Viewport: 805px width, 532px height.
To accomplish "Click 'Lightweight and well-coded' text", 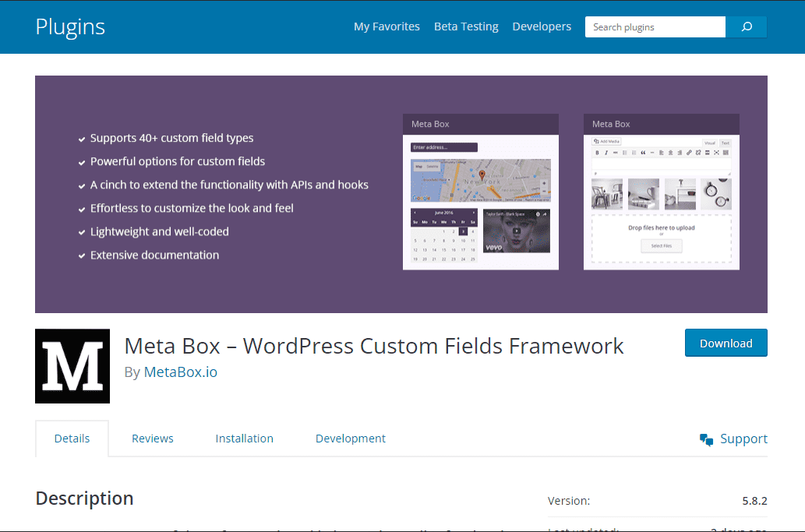I will pos(160,232).
